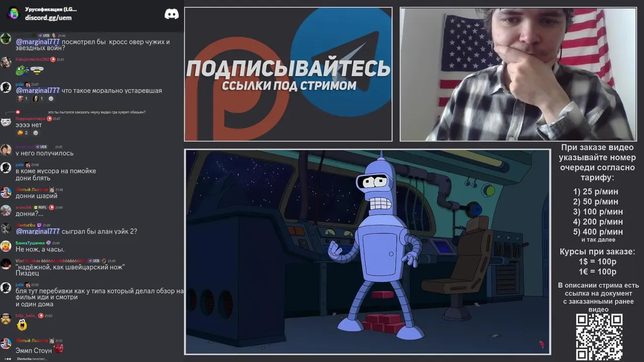Viewport: 644px width, 362px height.
Task: Click the red devil emoji after 'Эммп Стоун'
Action: (x=58, y=348)
